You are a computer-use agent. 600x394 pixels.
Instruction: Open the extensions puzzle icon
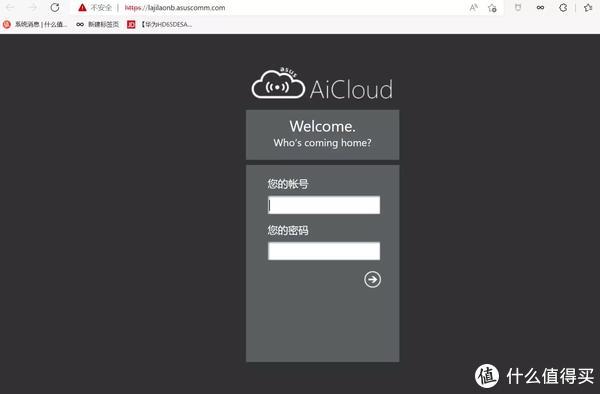[563, 7]
